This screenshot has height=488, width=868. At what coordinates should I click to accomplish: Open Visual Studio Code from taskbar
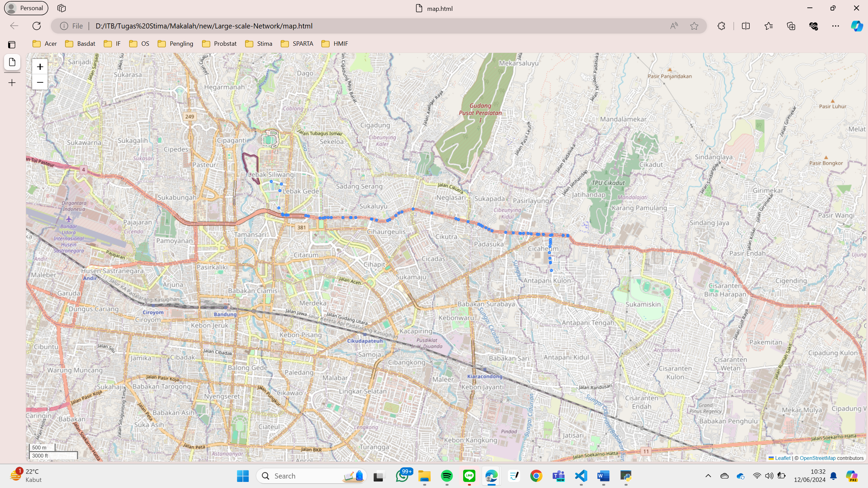point(581,476)
